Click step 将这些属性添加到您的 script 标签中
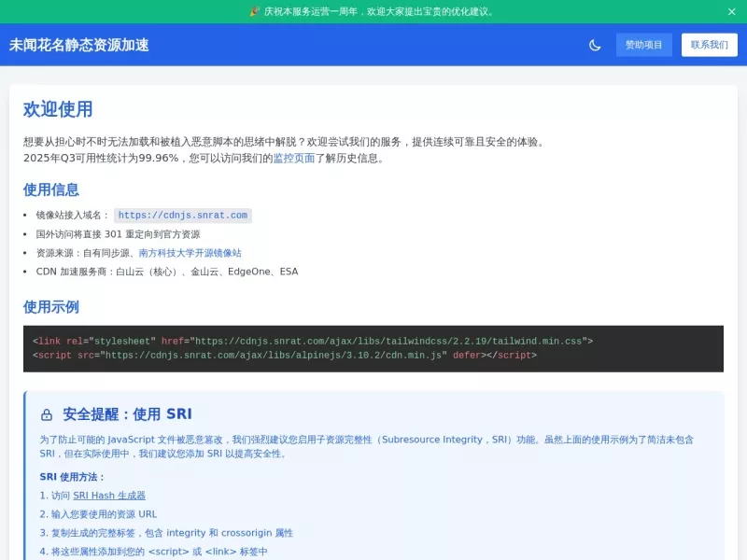This screenshot has width=747, height=560. pos(153,552)
